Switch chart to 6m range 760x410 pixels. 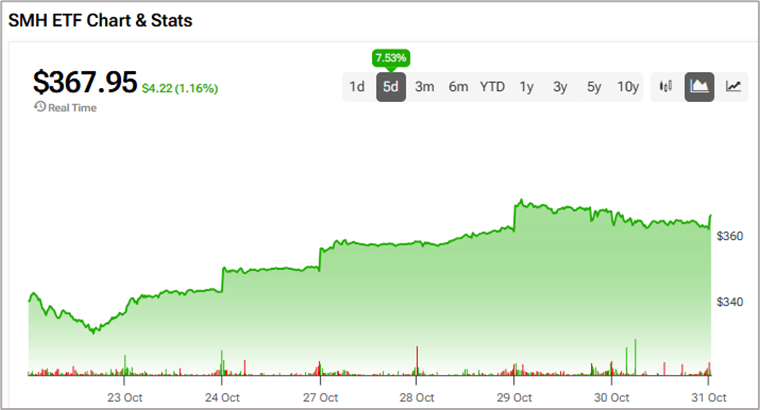tap(458, 87)
